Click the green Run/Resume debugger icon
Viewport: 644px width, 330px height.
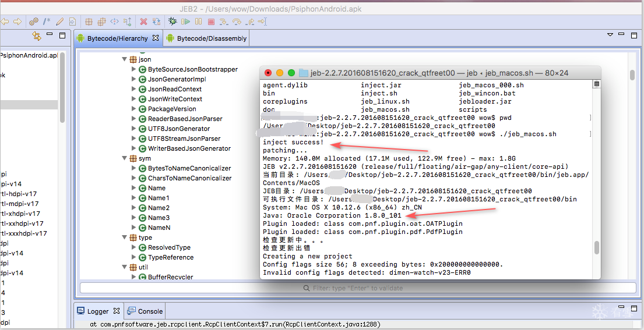pos(186,22)
